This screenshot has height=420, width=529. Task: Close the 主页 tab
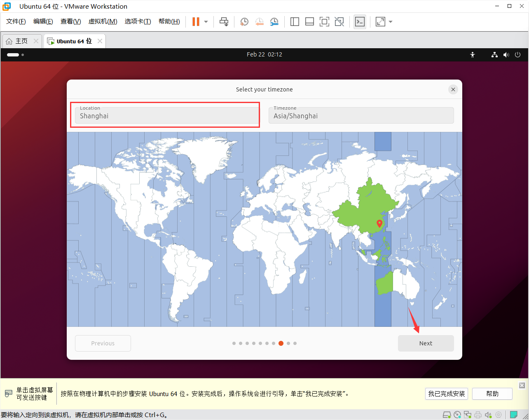coord(36,41)
